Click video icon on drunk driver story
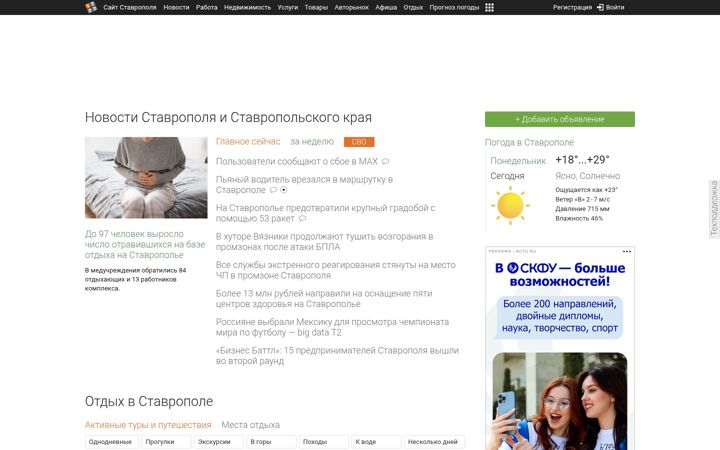 tap(284, 190)
